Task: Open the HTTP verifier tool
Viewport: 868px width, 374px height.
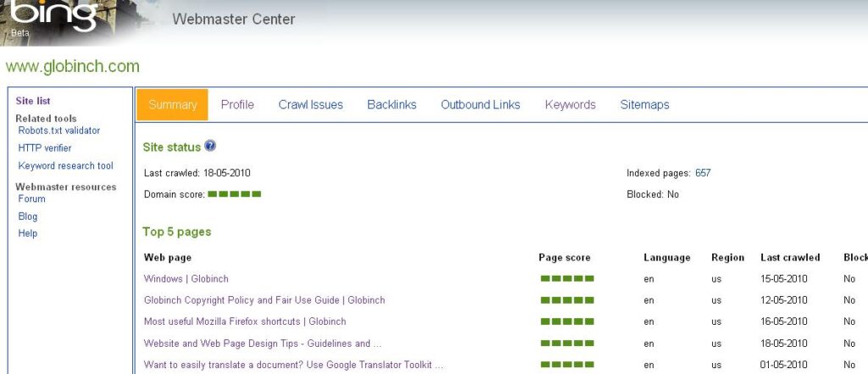Action: tap(45, 148)
